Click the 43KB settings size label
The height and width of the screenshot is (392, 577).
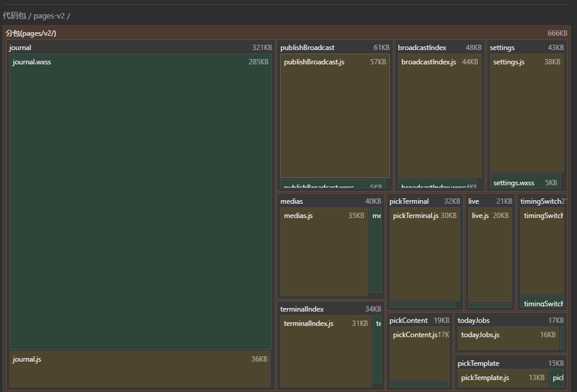[556, 48]
